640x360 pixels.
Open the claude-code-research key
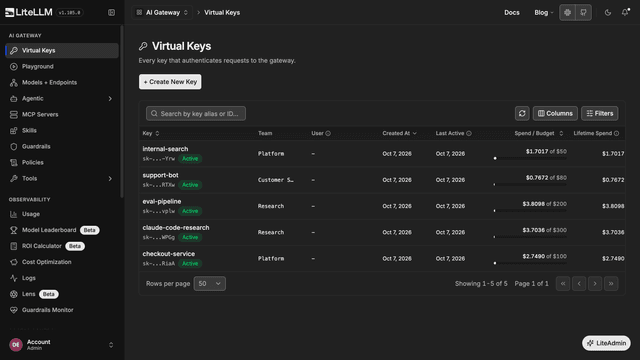[176, 227]
